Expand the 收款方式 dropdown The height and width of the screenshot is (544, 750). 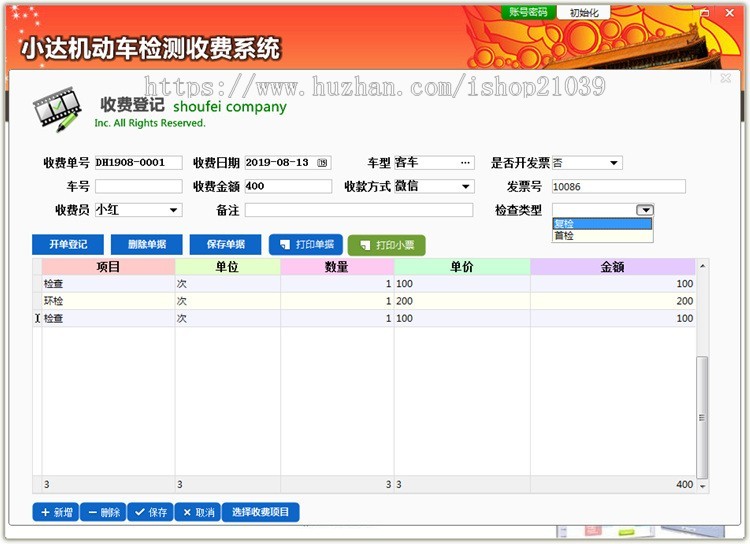tap(465, 187)
